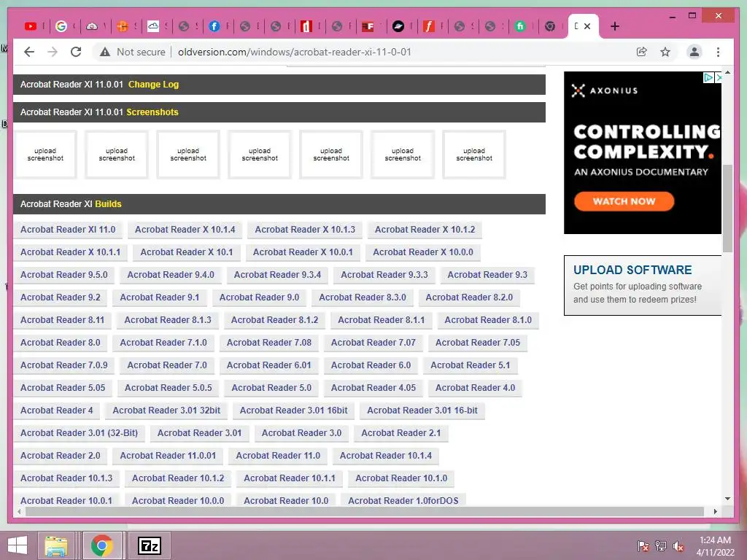
Task: Share this page icon in address bar
Action: pos(642,52)
